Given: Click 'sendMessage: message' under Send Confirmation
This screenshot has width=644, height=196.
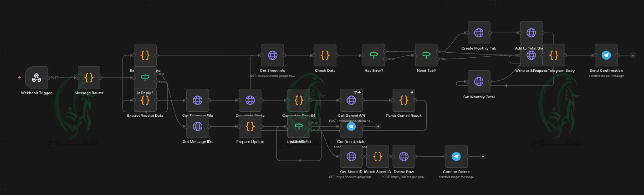Looking at the screenshot, I should point(606,76).
